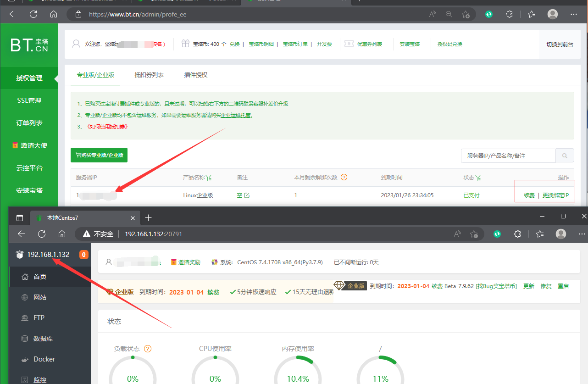Open 云控平台 in the left sidebar
The image size is (588, 384).
(x=29, y=168)
